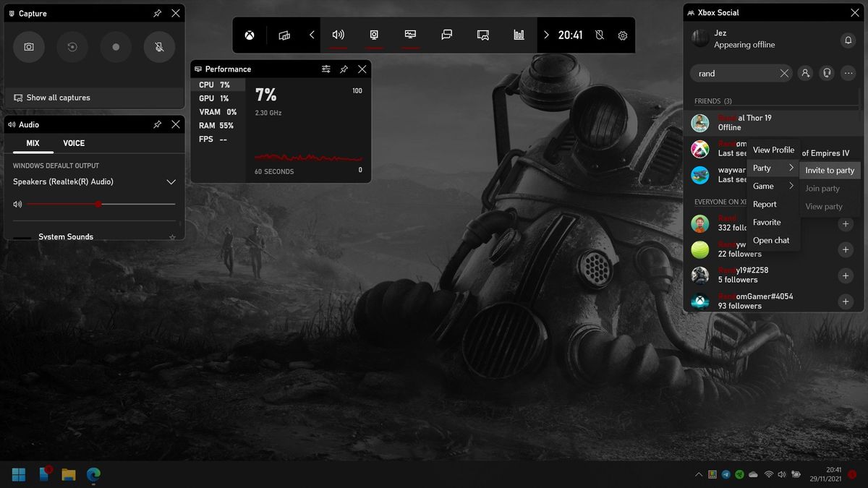This screenshot has height=488, width=868.
Task: Open the Performance widget icon
Action: click(410, 35)
